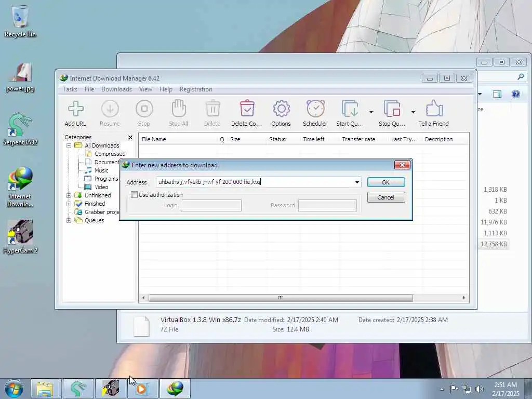Close the Enter new address dialog
This screenshot has width=532, height=399.
[403, 165]
